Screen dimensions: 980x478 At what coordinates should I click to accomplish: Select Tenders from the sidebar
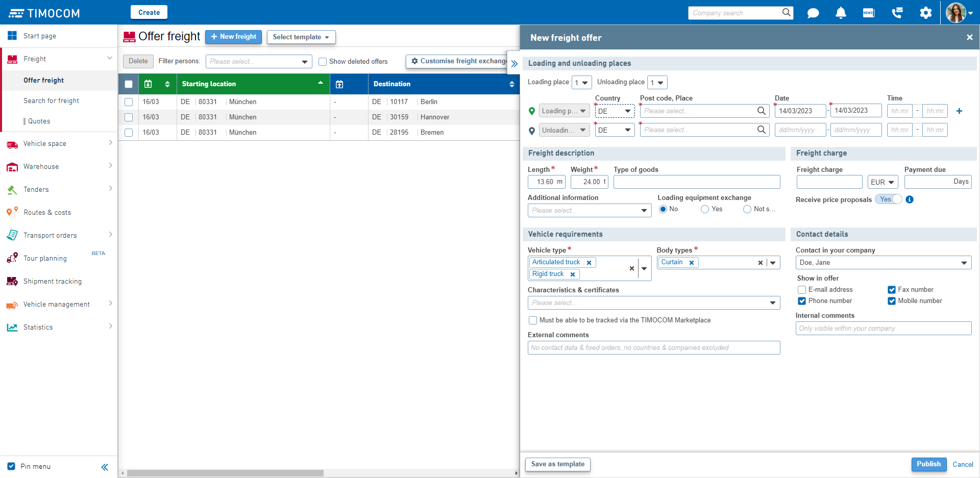coord(36,189)
